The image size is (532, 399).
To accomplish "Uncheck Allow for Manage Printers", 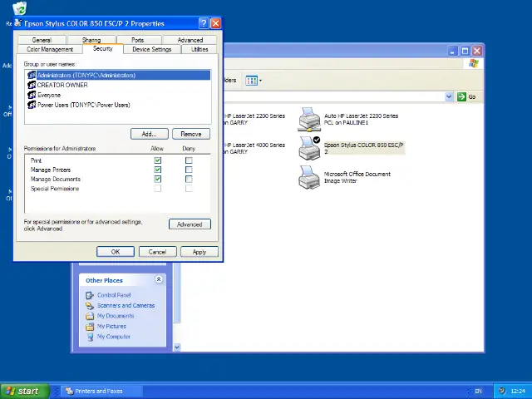I will click(158, 170).
